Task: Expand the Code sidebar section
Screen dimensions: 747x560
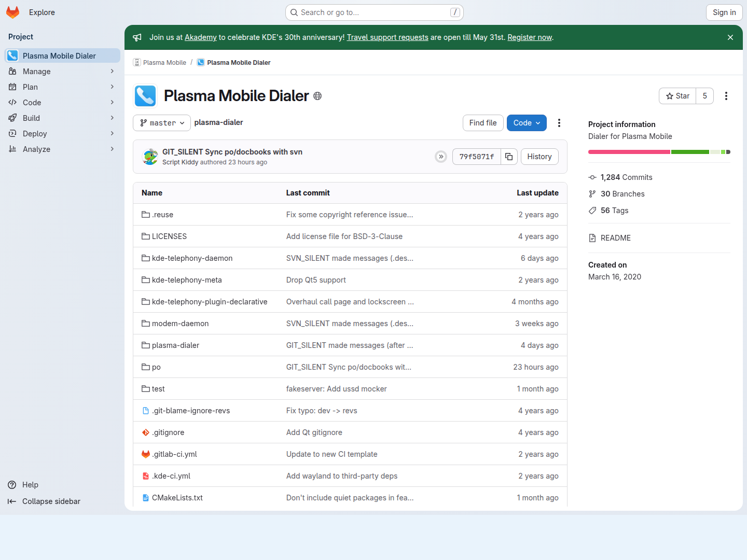Action: tap(62, 103)
